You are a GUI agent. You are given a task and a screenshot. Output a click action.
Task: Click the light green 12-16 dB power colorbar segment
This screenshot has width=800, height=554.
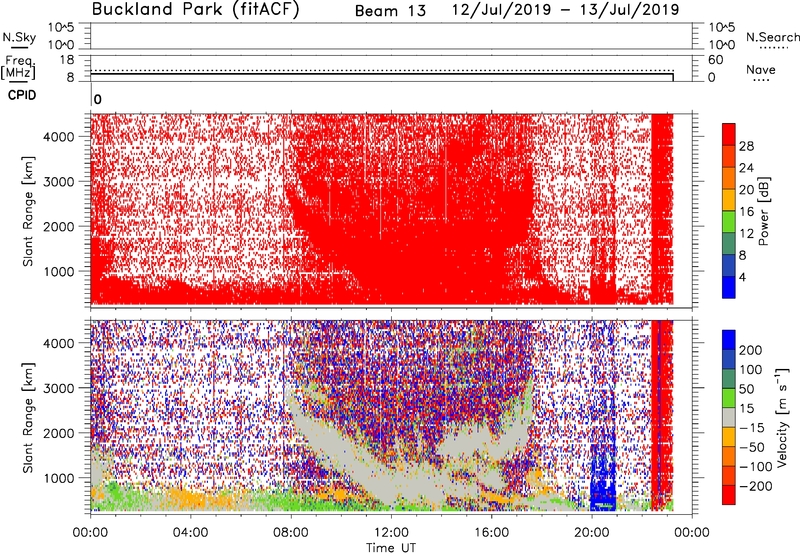pos(729,221)
